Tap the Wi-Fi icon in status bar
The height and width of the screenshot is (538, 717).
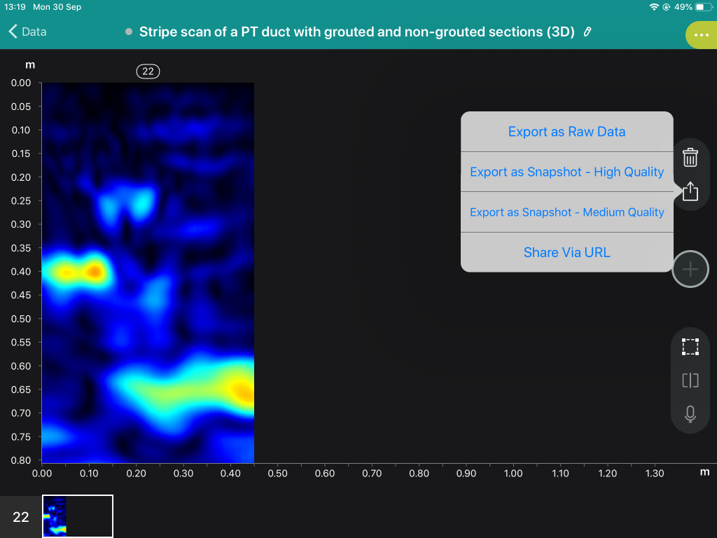tap(654, 7)
